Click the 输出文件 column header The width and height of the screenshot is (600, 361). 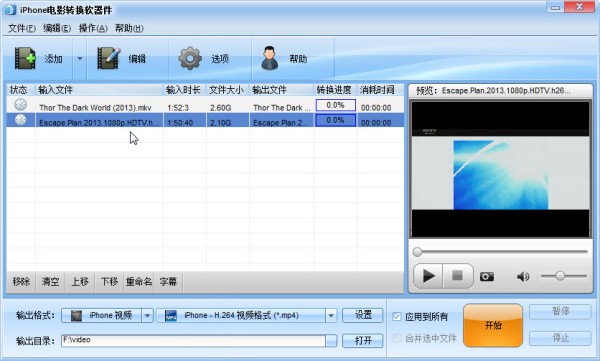point(281,90)
